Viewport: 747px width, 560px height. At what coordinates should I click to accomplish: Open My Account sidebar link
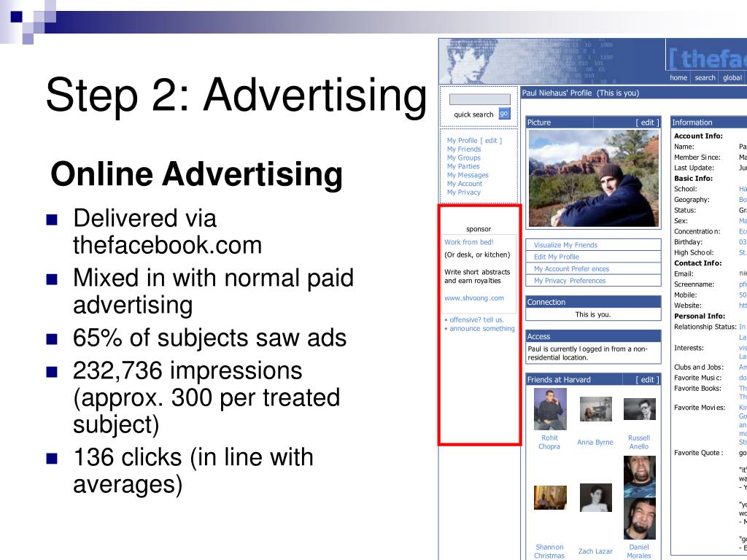(x=465, y=183)
